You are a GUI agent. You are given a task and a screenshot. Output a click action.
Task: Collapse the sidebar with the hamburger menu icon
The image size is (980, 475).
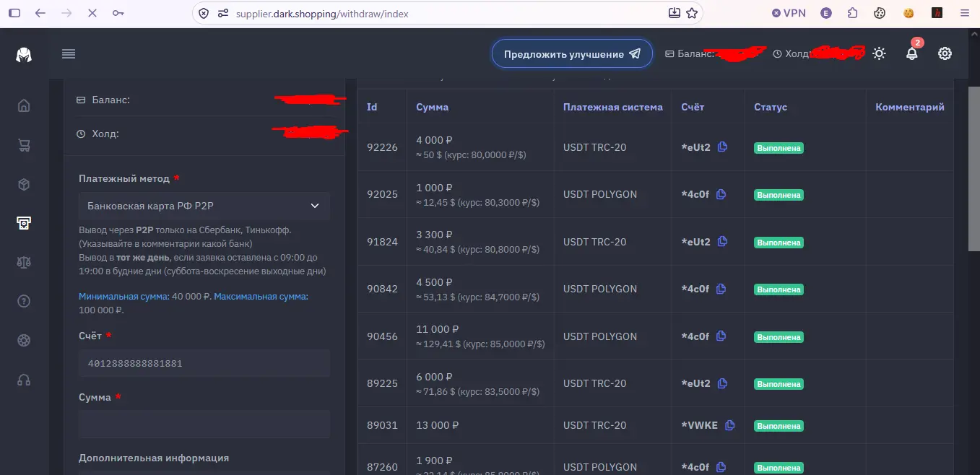coord(69,53)
